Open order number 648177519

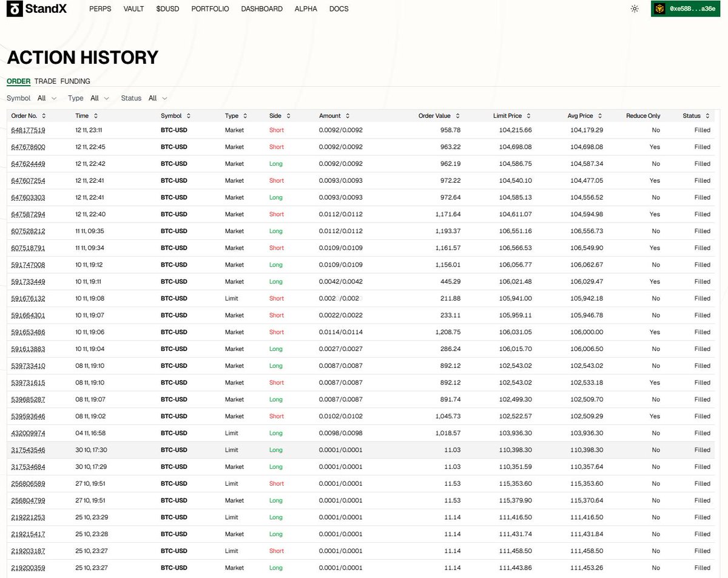tap(29, 131)
